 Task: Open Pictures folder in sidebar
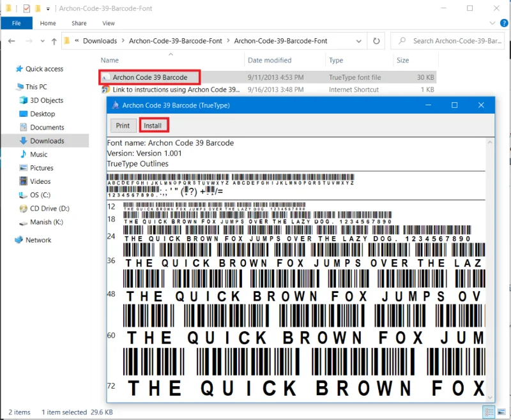click(x=42, y=168)
